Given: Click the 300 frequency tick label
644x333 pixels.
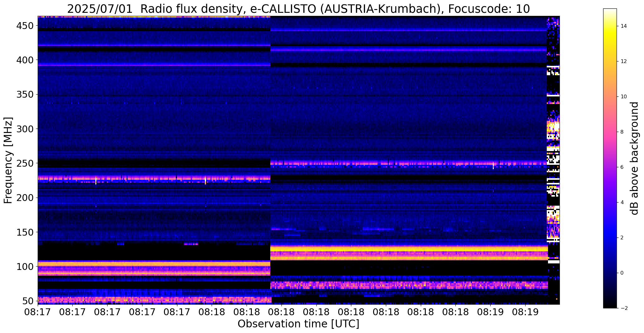Looking at the screenshot, I should (x=24, y=129).
